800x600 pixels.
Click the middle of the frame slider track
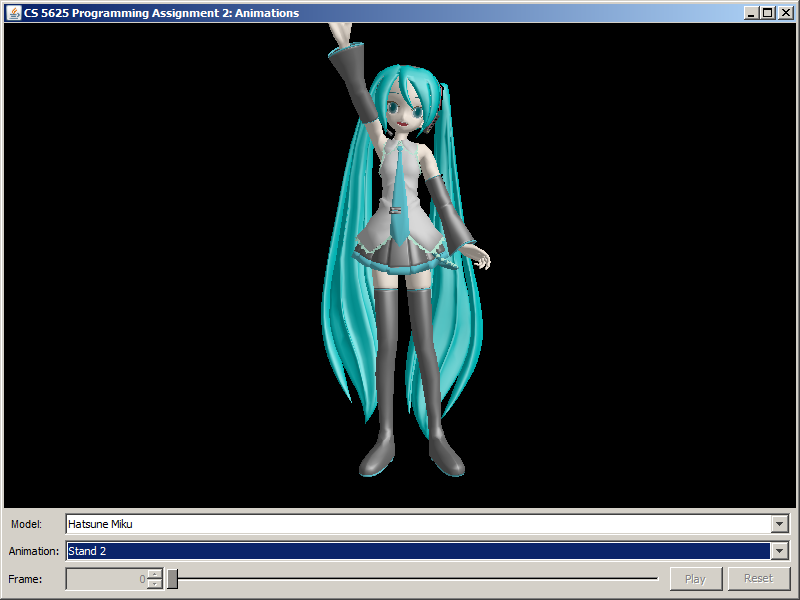[415, 579]
